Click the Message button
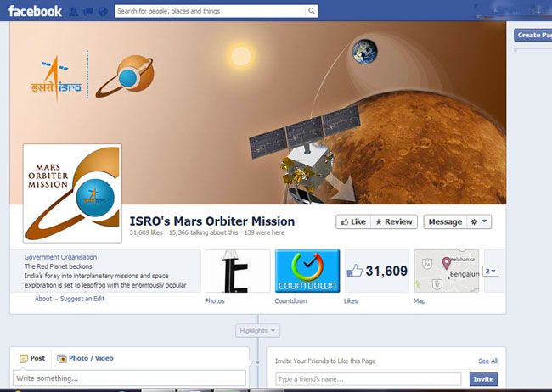 click(445, 221)
